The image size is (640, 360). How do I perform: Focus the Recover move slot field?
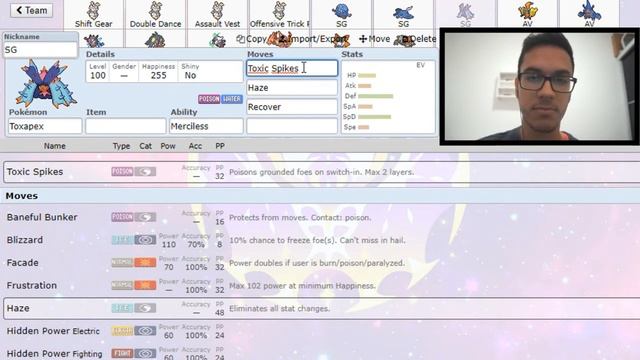(292, 107)
